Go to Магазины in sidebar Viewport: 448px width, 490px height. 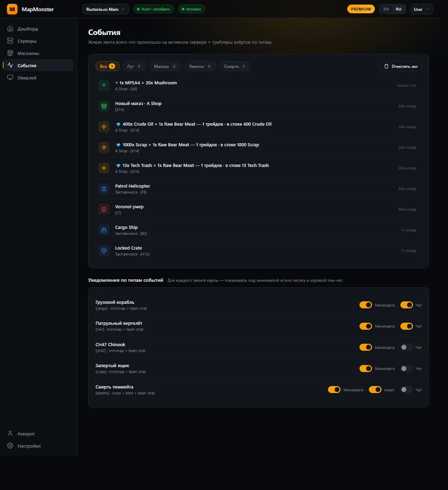[38, 53]
